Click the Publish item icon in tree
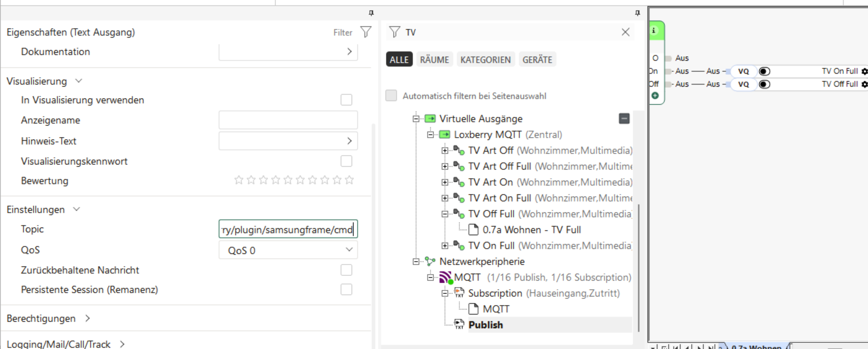Image resolution: width=868 pixels, height=349 pixels. pos(460,324)
